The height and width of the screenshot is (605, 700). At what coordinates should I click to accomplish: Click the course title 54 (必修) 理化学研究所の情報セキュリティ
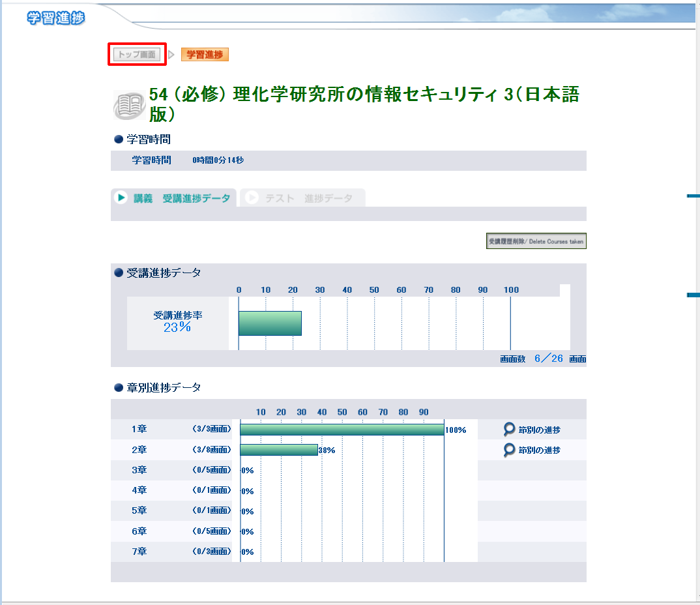pyautogui.click(x=364, y=104)
